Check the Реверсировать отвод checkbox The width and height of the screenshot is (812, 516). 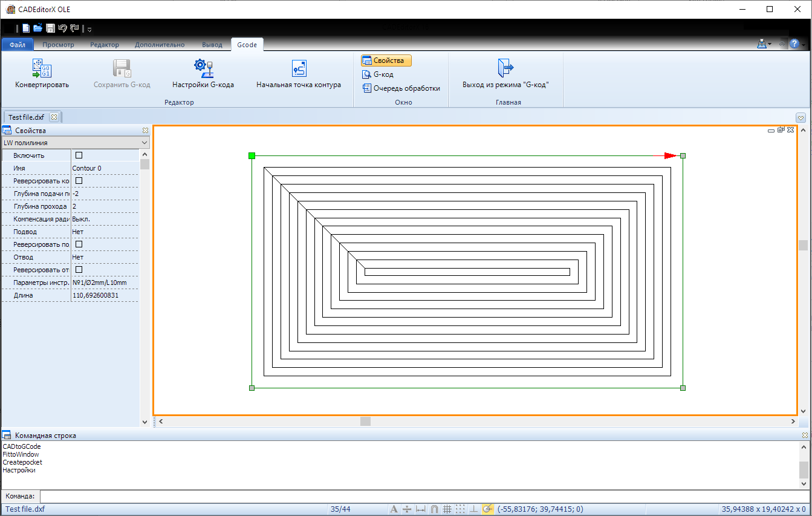click(79, 270)
